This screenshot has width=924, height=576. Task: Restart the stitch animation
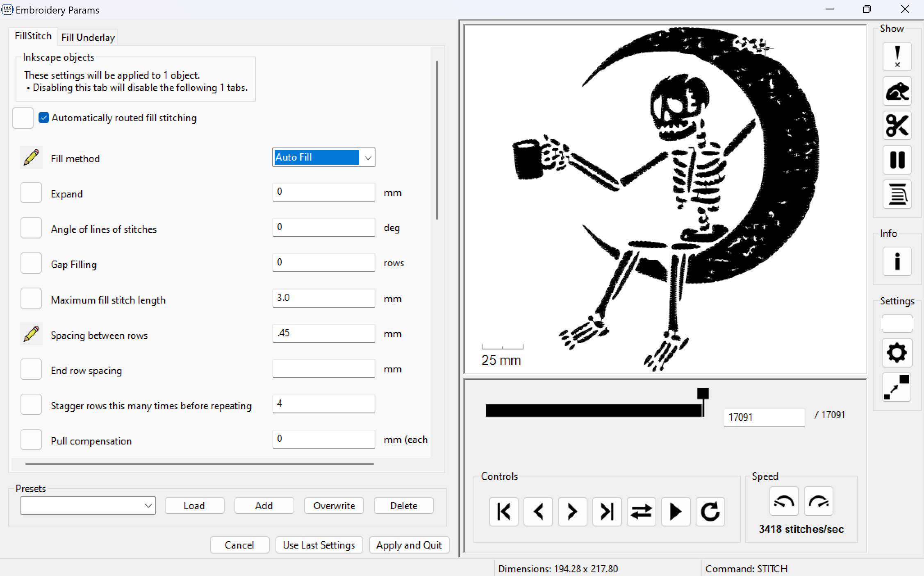[x=710, y=512]
